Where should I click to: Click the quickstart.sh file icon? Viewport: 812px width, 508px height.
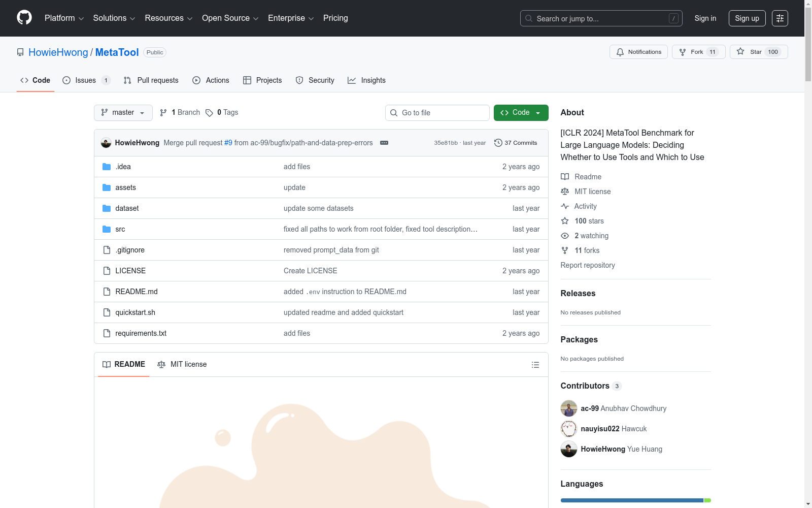point(107,312)
